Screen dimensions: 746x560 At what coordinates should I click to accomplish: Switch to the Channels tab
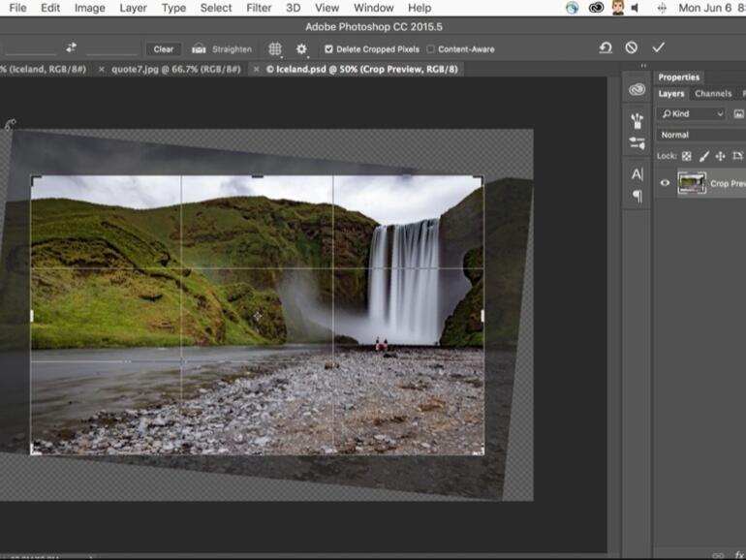click(x=713, y=94)
